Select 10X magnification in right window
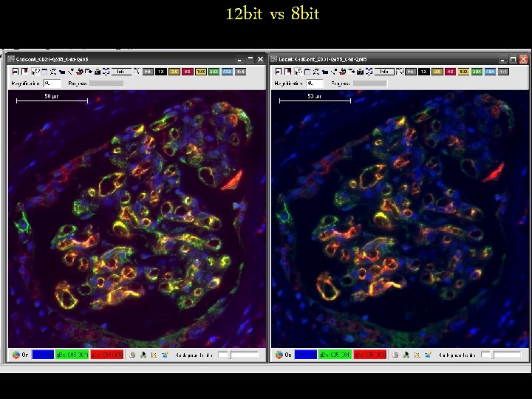This screenshot has height=399, width=532. point(463,72)
